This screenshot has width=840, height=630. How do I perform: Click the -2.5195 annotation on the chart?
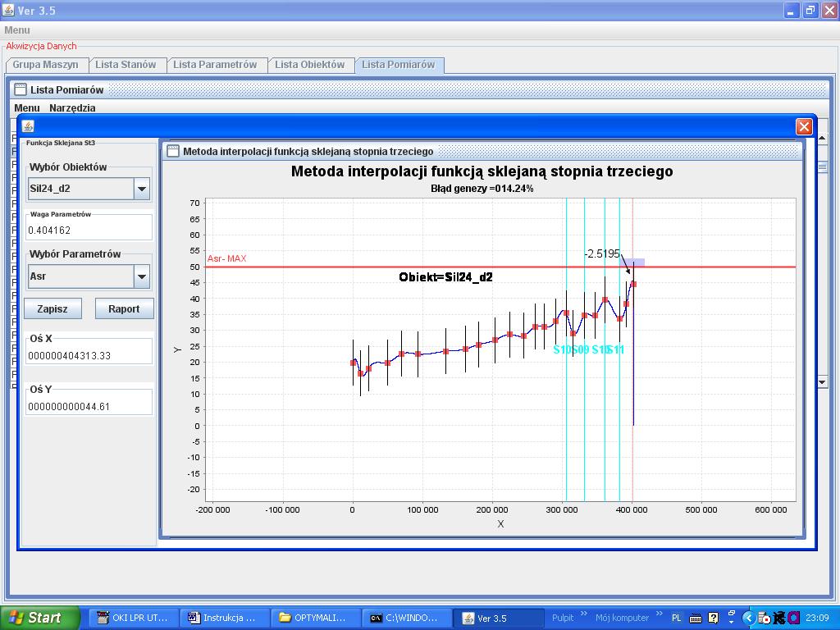point(602,253)
